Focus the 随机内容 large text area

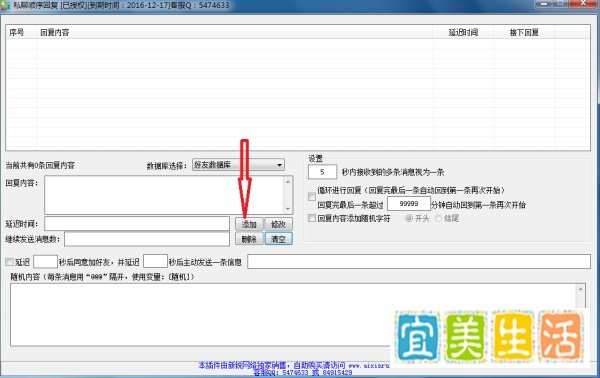[293, 314]
